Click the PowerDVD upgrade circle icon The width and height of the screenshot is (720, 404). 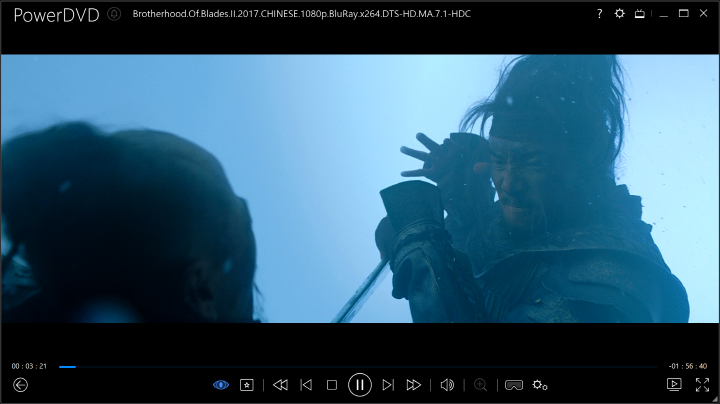(114, 14)
